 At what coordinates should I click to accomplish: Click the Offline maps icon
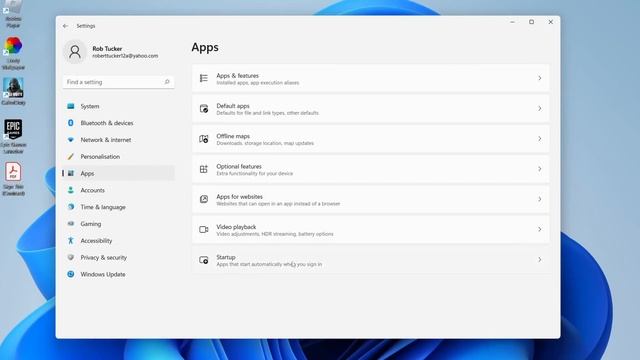[204, 139]
